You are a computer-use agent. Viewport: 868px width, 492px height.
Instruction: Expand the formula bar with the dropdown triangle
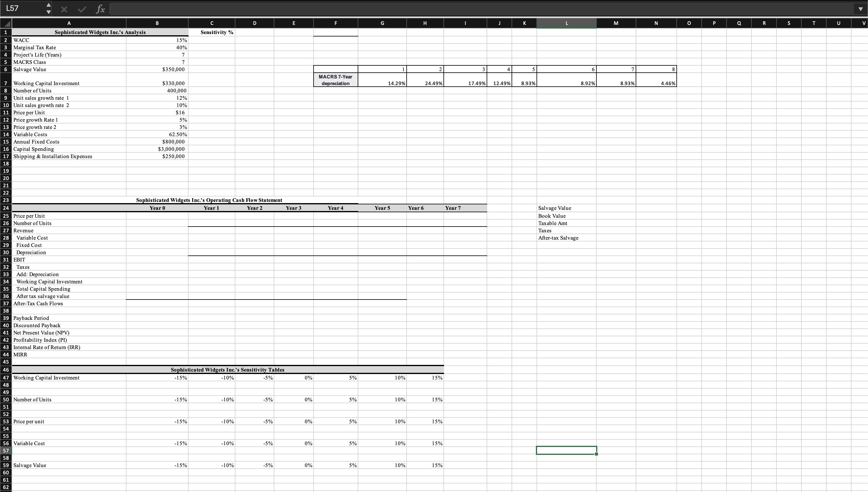point(861,9)
